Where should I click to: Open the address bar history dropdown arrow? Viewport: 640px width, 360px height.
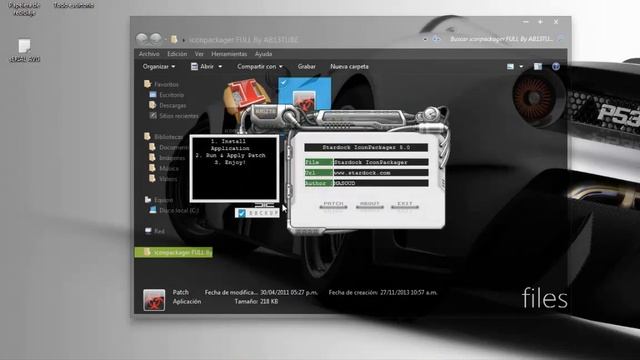(425, 39)
